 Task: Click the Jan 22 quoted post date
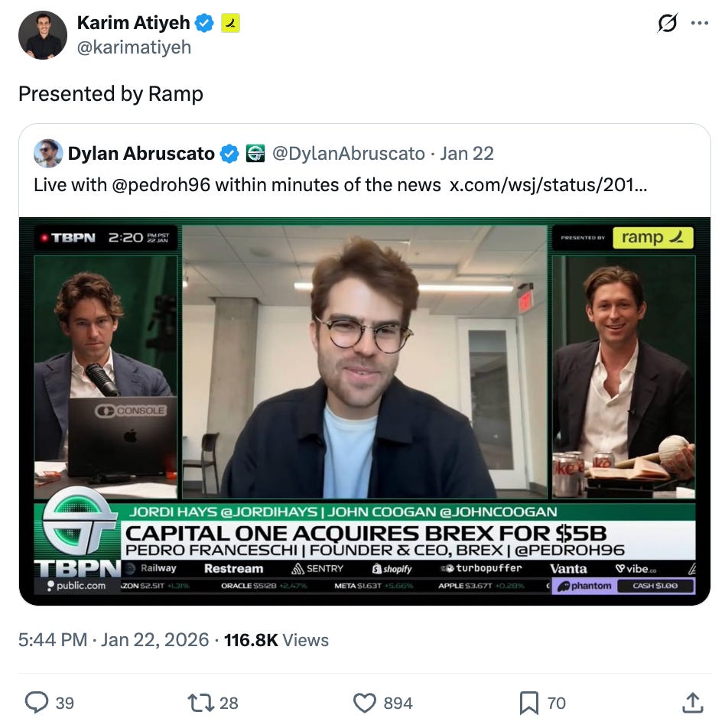click(467, 153)
